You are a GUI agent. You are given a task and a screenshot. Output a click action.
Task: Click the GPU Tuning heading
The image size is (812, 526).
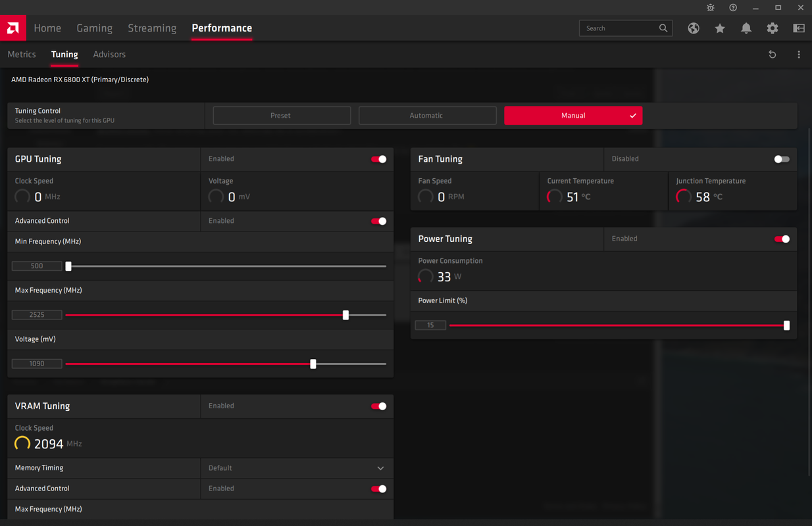[x=38, y=159]
